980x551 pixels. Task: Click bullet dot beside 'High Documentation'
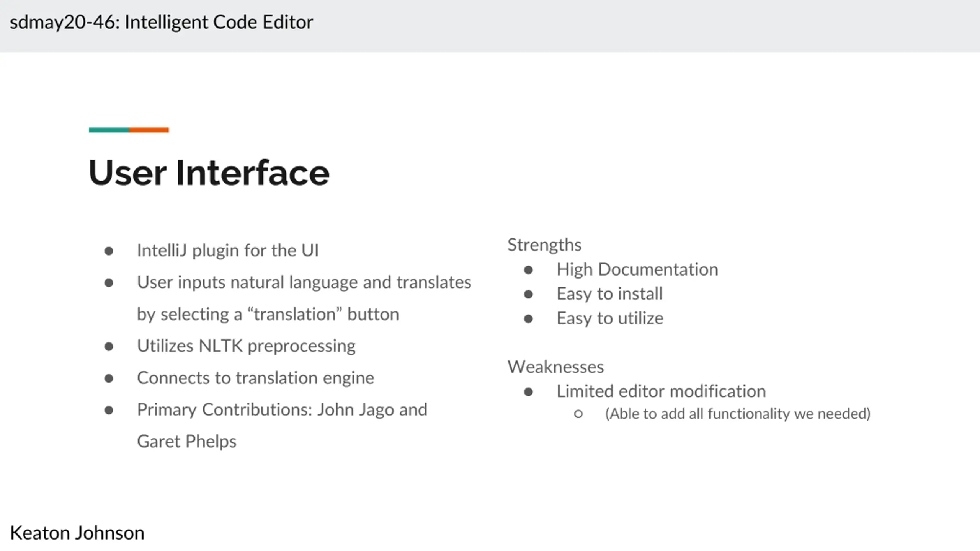(528, 270)
